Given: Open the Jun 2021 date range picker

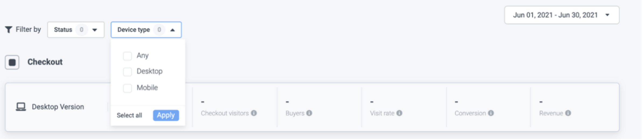Looking at the screenshot, I should click(x=562, y=15).
